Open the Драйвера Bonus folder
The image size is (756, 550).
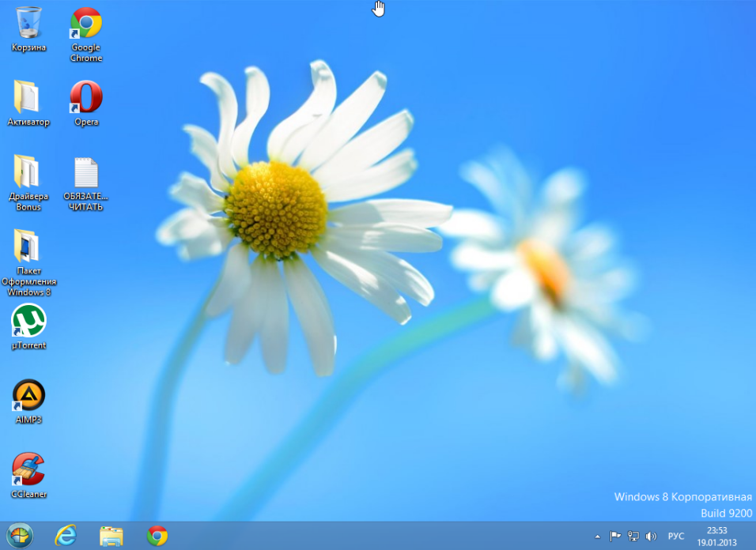[x=28, y=183]
